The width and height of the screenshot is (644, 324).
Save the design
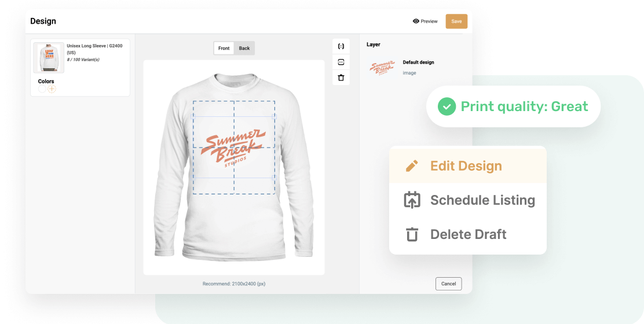click(x=456, y=21)
